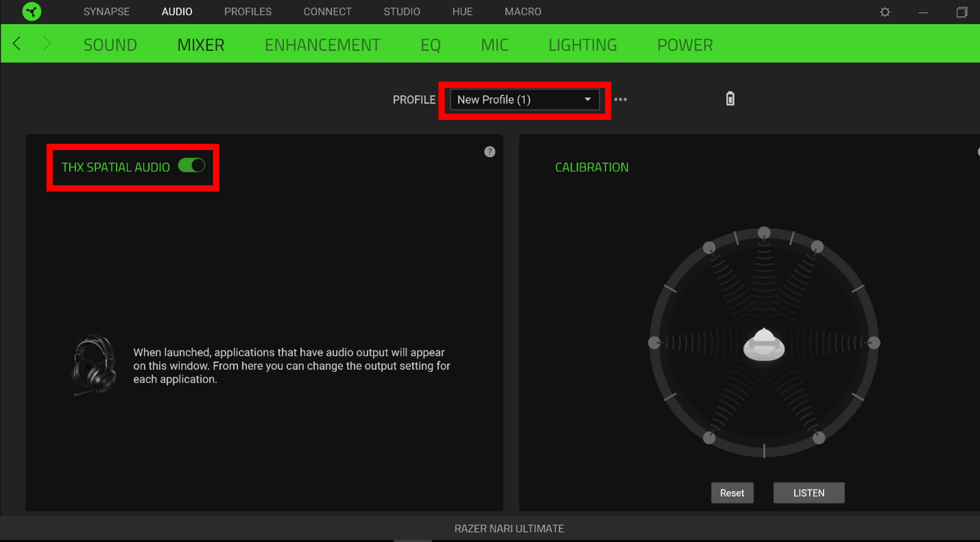Open the LIGHTING tab
The width and height of the screenshot is (980, 542).
[x=582, y=44]
